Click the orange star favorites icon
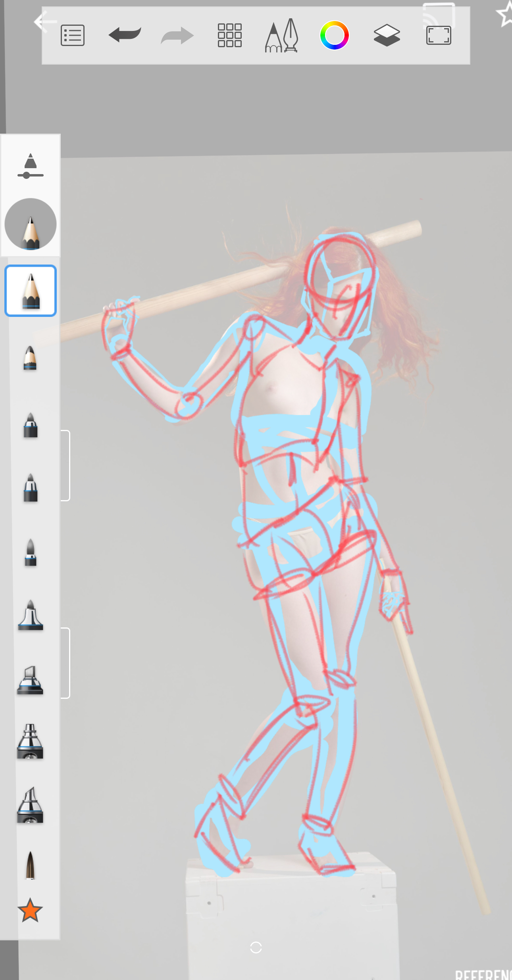The width and height of the screenshot is (512, 980). (x=30, y=911)
